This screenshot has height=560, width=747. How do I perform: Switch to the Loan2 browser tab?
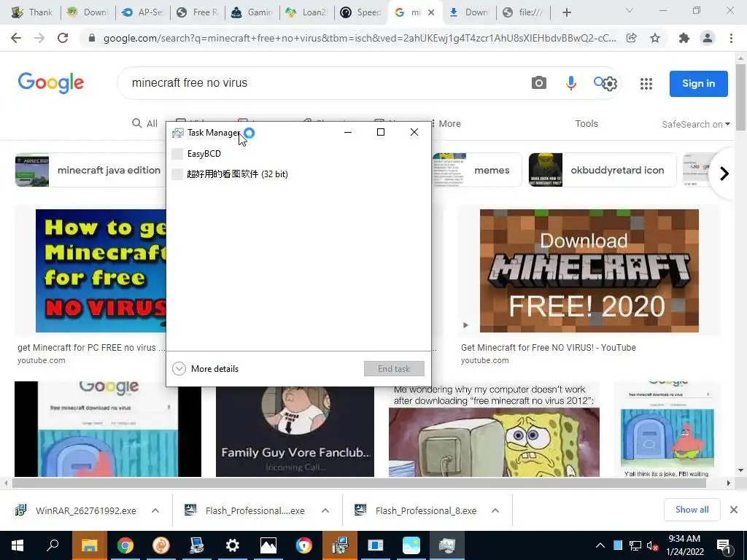point(306,12)
